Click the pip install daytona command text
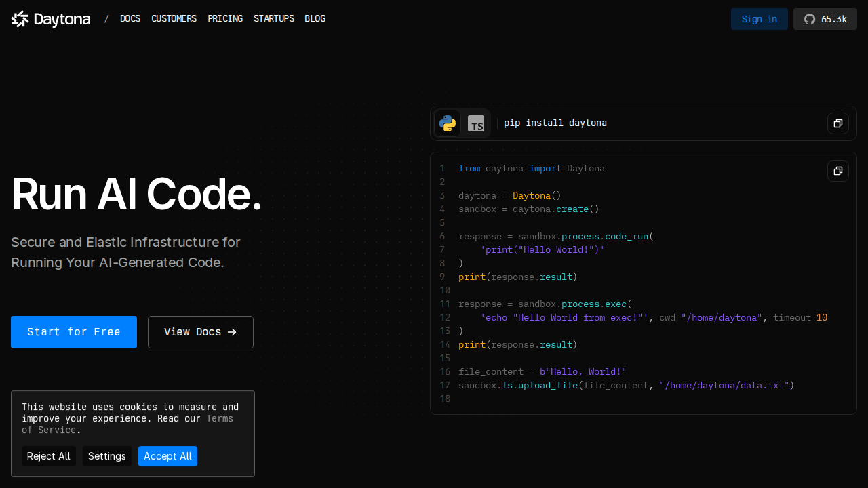Viewport: 868px width, 488px height. (555, 123)
